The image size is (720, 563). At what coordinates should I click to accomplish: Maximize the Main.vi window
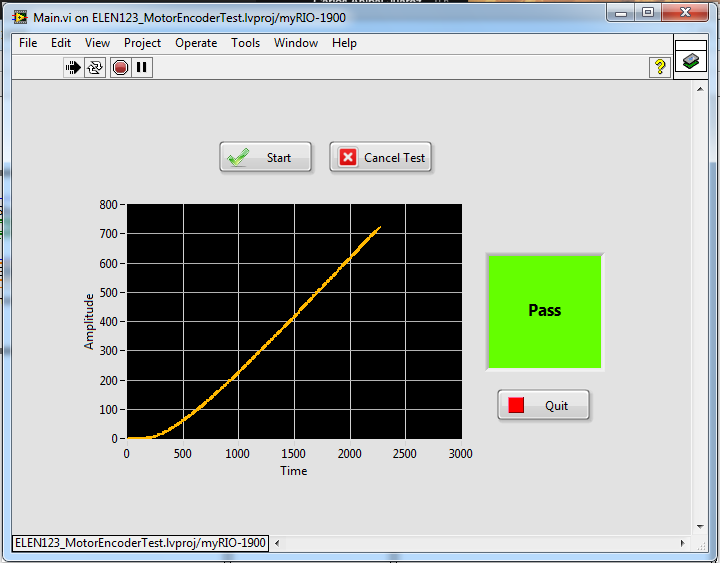click(x=648, y=13)
